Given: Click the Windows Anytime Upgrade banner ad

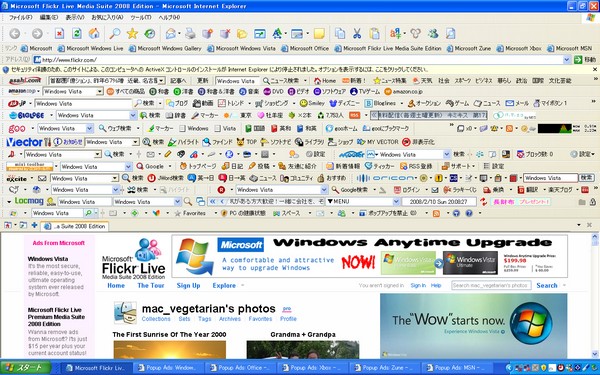Looking at the screenshot, I should tap(370, 256).
